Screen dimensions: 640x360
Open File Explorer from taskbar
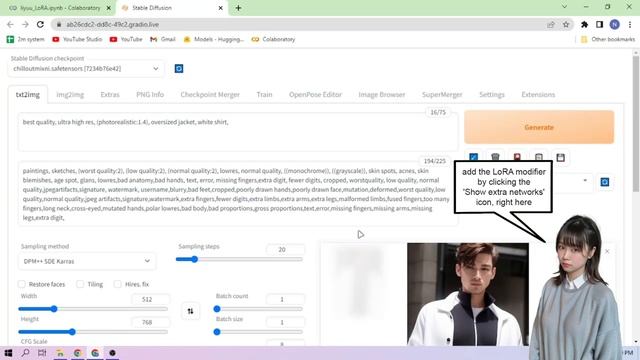pyautogui.click(x=60, y=353)
